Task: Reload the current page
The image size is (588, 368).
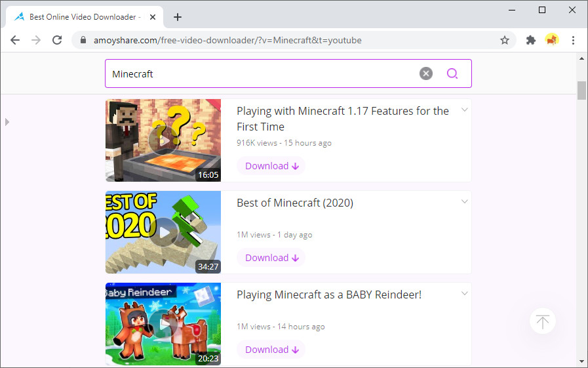Action: click(57, 40)
